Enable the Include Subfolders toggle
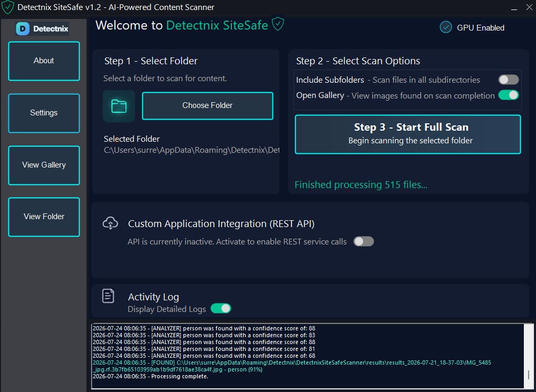Screen dimensions: 536x392 [x=508, y=80]
